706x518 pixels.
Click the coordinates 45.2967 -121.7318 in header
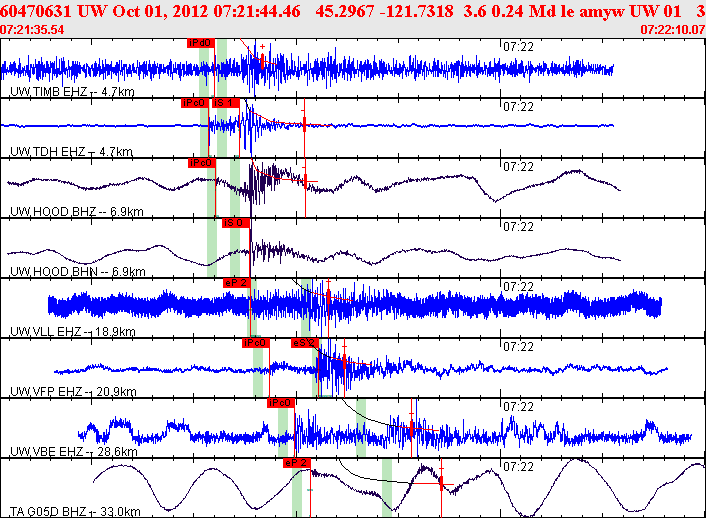coord(384,11)
